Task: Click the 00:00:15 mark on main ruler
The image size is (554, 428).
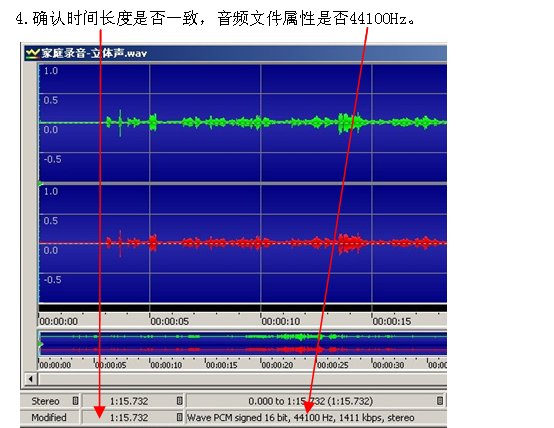Action: (392, 321)
